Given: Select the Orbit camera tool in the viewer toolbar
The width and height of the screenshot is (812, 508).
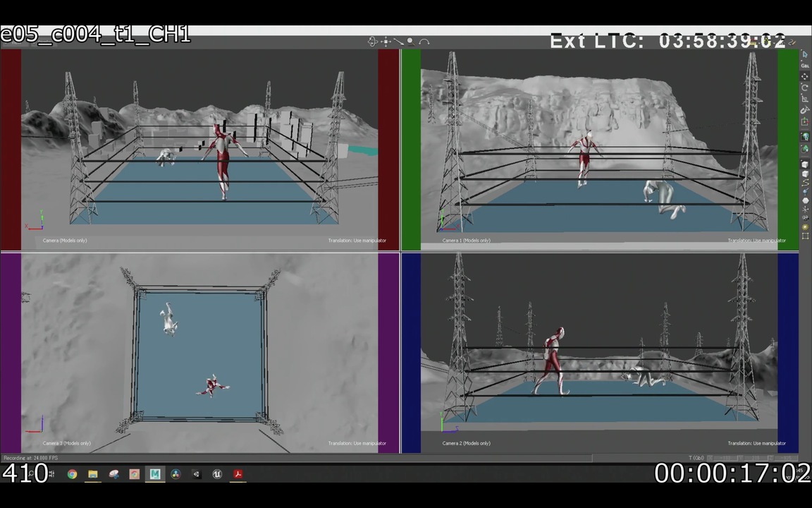Looking at the screenshot, I should pyautogui.click(x=372, y=42).
